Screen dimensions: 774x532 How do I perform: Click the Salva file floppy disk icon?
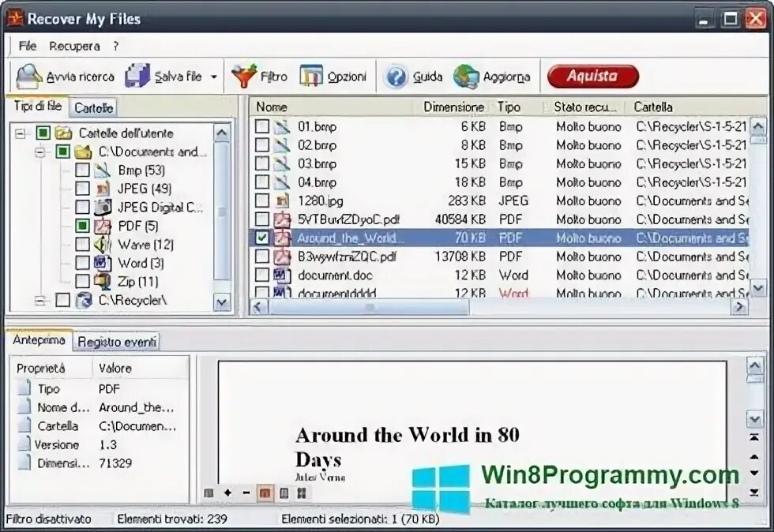click(137, 76)
